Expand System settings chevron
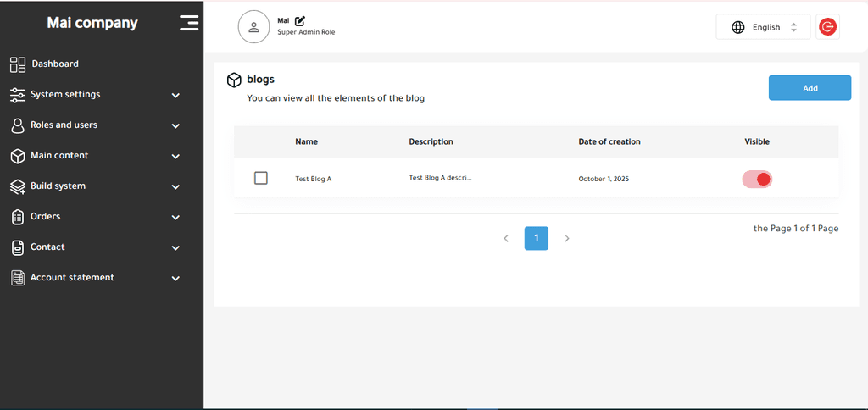The image size is (868, 410). [x=175, y=95]
